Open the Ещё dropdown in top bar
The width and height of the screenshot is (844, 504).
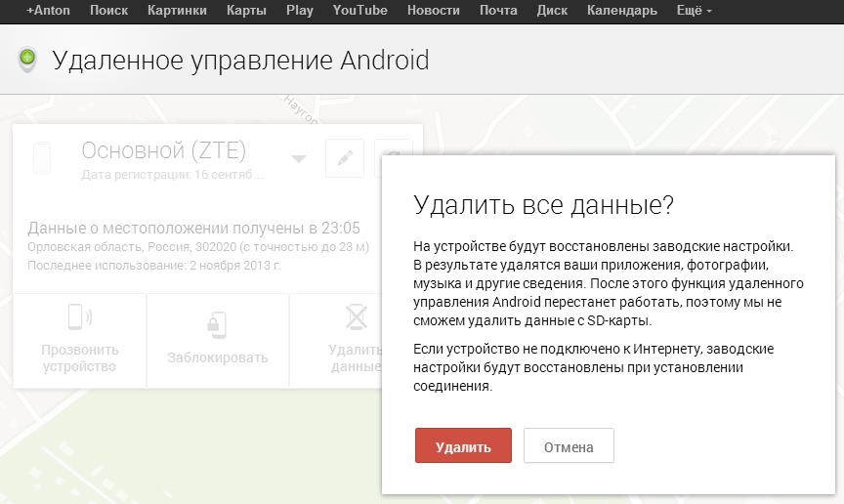[x=694, y=11]
